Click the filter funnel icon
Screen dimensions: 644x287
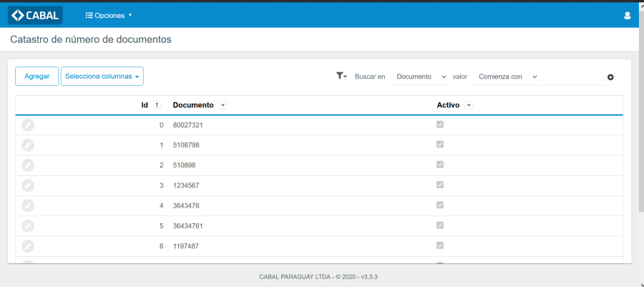pyautogui.click(x=341, y=76)
